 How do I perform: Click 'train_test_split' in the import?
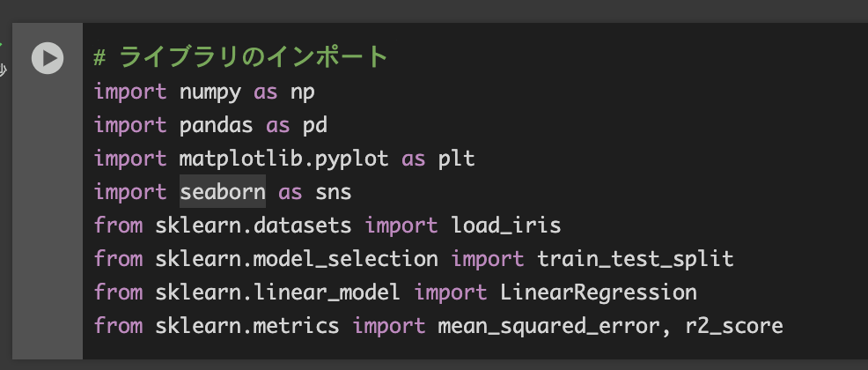coord(636,259)
